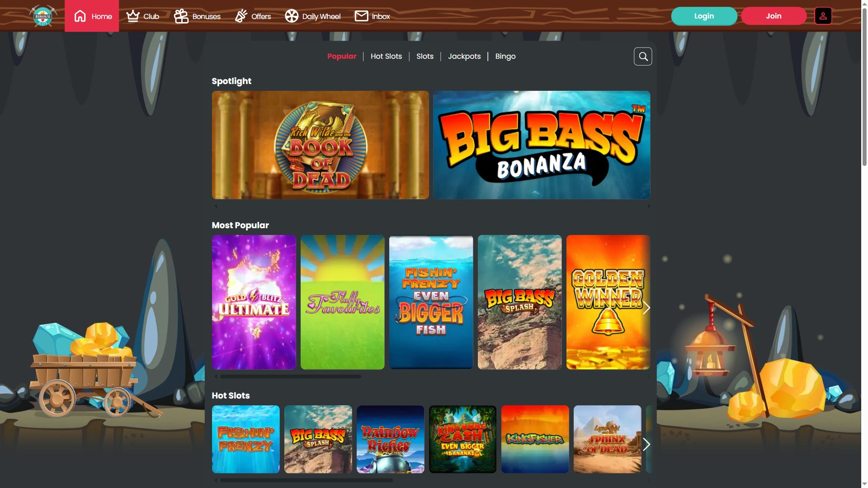Open the user profile icon
Viewport: 868px width, 488px height.
tap(823, 16)
